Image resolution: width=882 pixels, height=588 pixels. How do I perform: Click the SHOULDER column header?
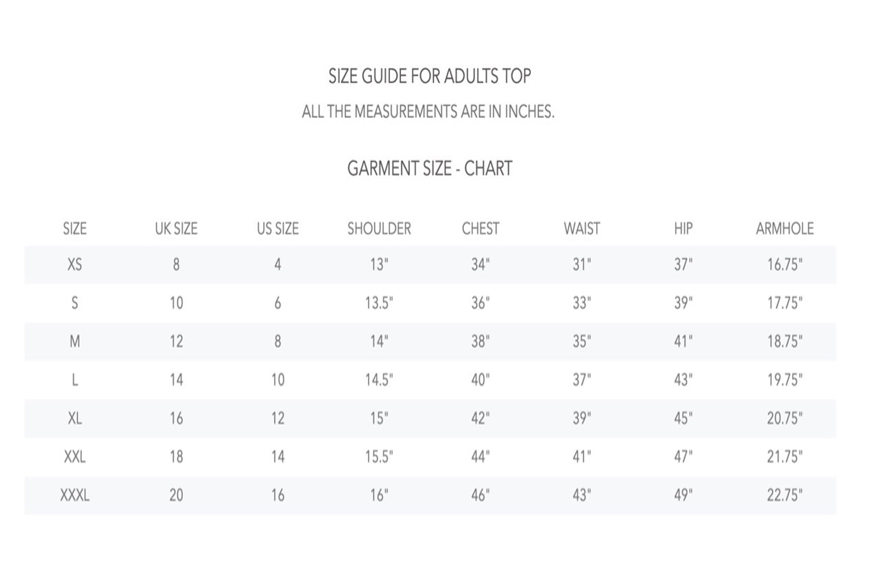(379, 228)
